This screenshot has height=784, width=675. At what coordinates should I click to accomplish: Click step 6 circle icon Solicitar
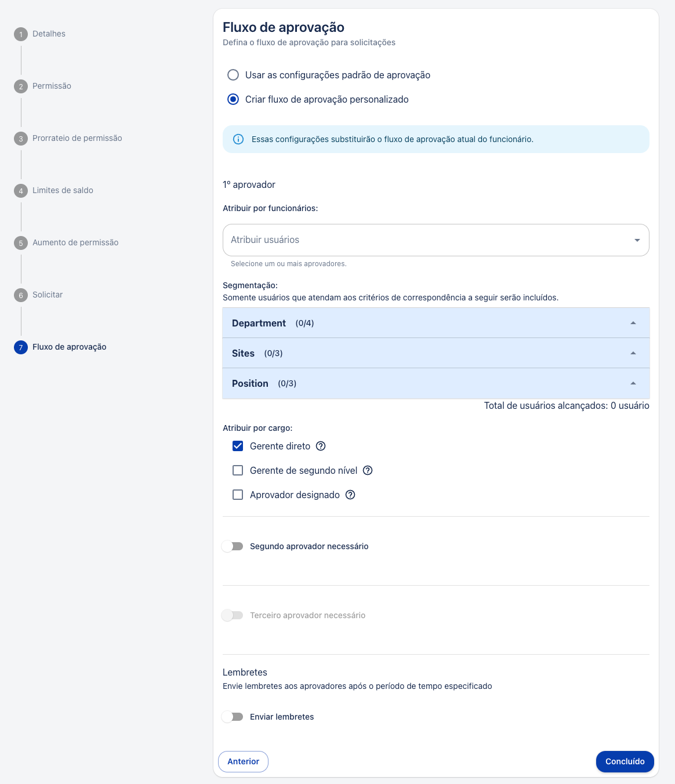pos(21,295)
